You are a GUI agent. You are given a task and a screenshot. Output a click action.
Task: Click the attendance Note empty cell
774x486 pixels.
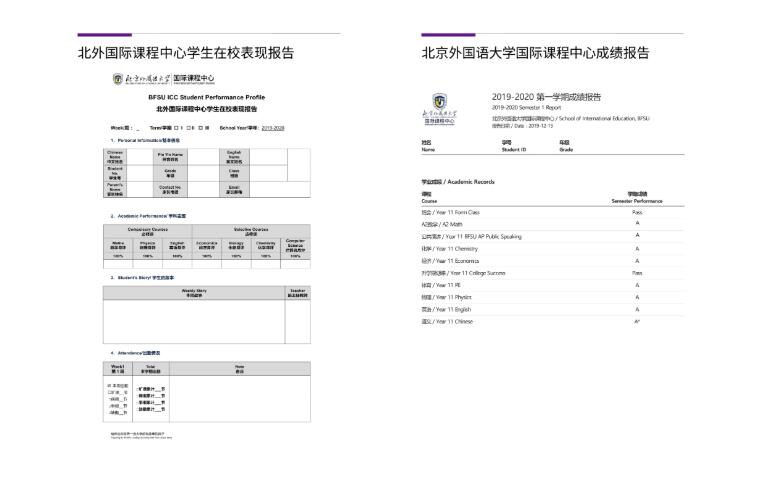[x=240, y=397]
